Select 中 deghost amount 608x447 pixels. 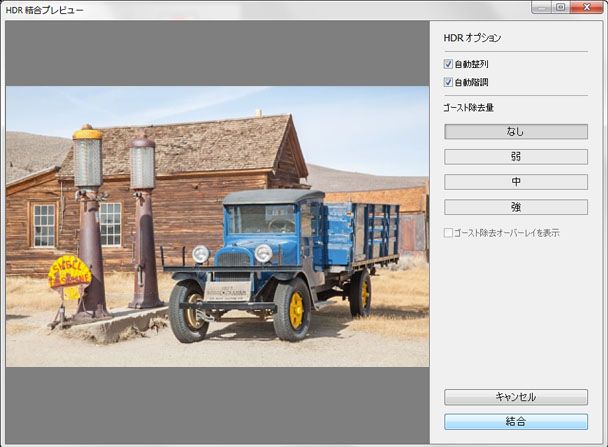coord(516,182)
